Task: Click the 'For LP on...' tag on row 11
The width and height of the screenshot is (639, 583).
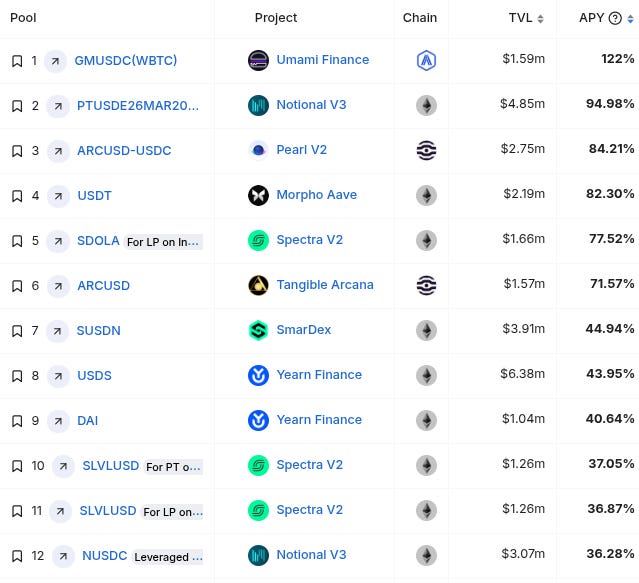Action: (x=172, y=512)
